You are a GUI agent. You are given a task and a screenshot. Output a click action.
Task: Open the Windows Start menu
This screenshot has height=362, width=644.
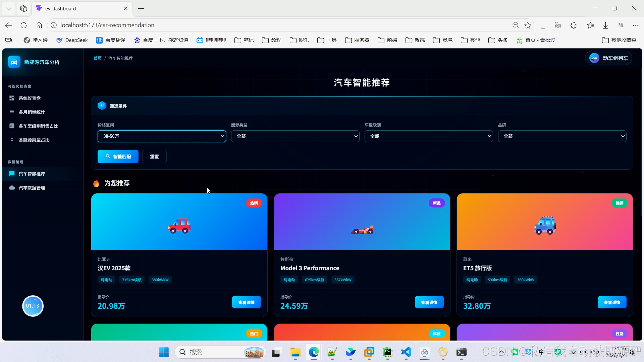(x=164, y=352)
